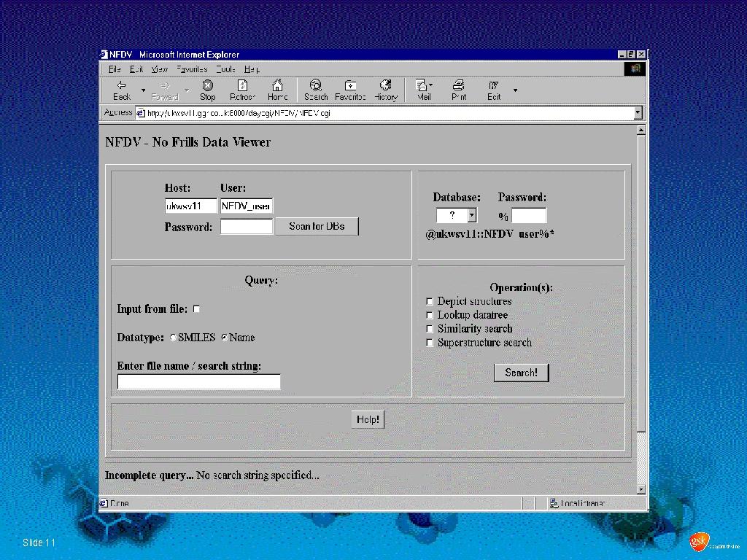Viewport: 747px width, 560px height.
Task: Click the NFDV - No Frills Data Viewer heading
Action: [x=187, y=142]
